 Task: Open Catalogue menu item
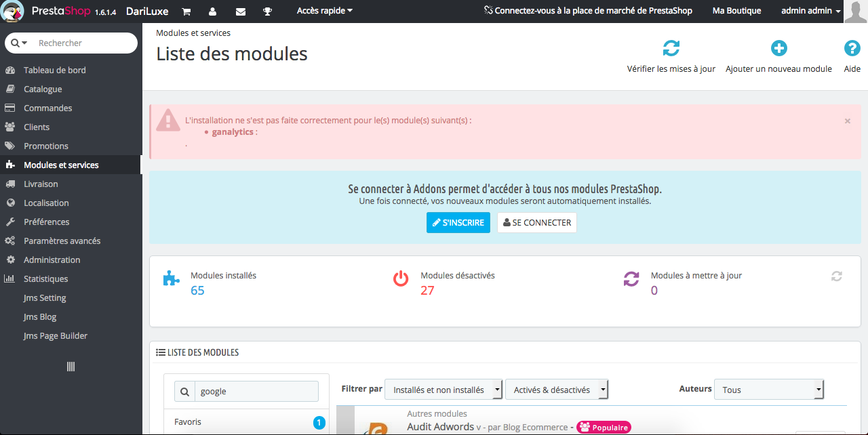click(43, 89)
